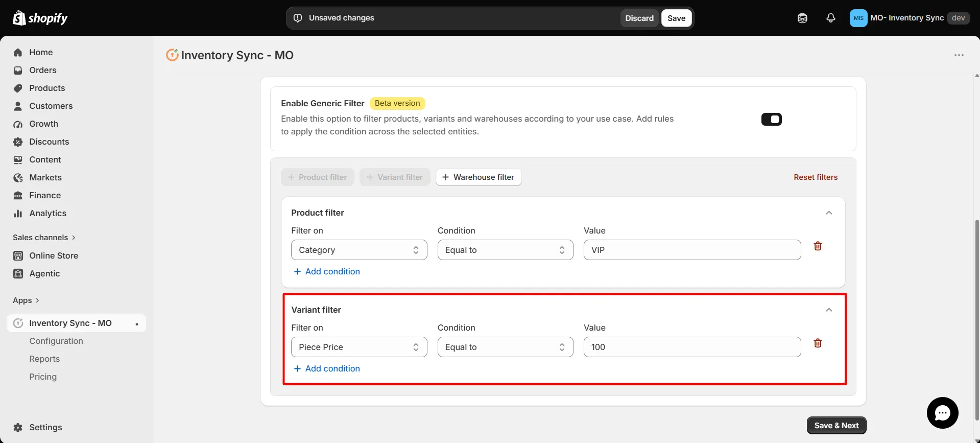The height and width of the screenshot is (443, 980).
Task: Save the unsaved changes
Action: 676,18
